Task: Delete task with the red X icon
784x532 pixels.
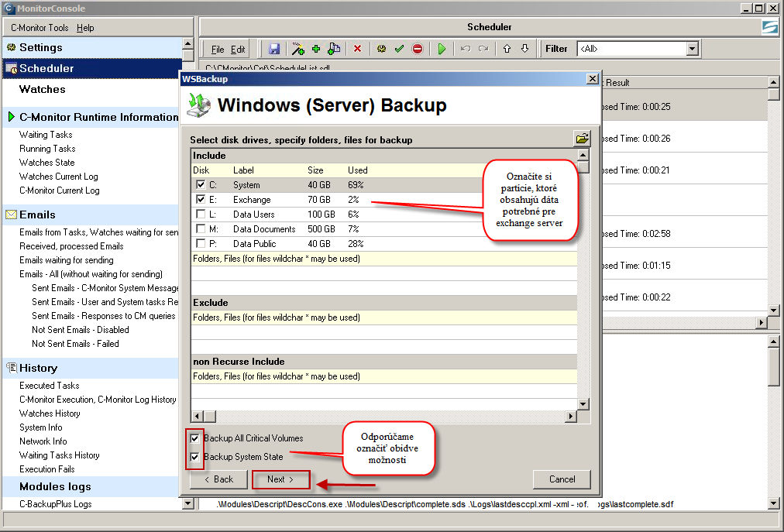Action: 357,49
